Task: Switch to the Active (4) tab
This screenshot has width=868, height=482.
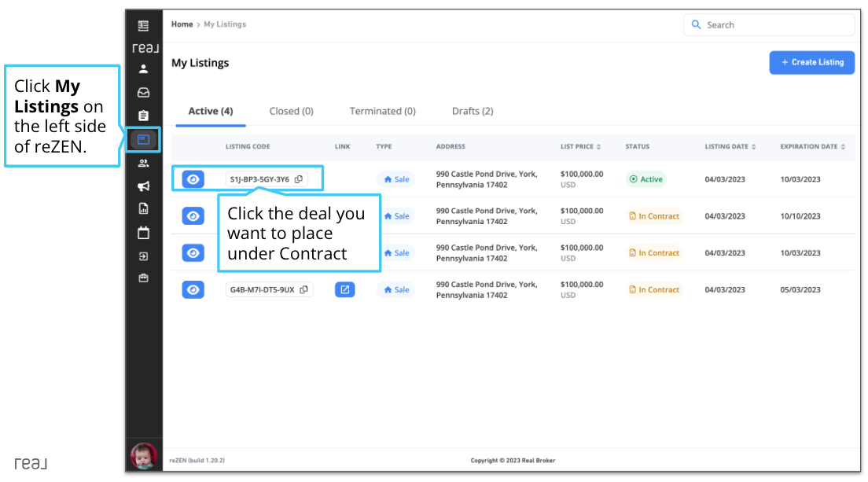Action: tap(211, 111)
